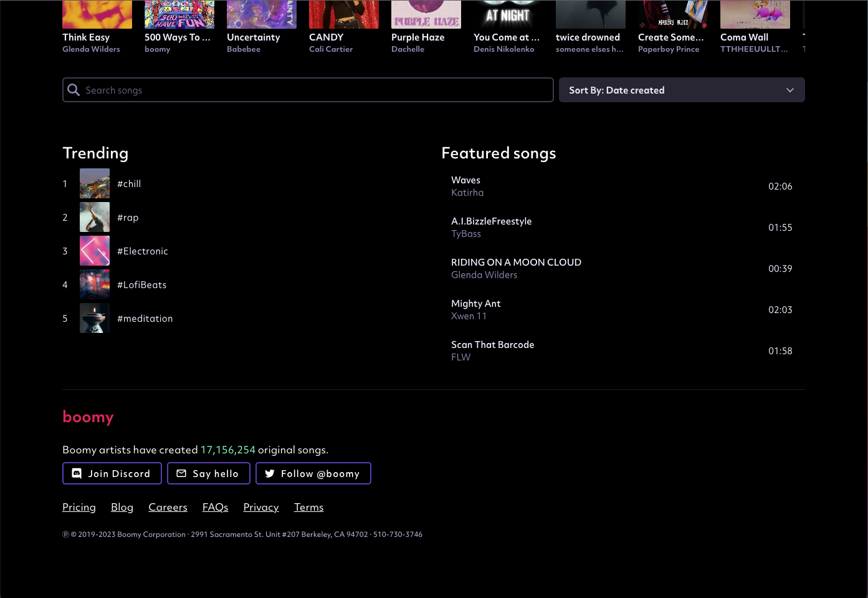
Task: Select the #meditation candle thumbnail
Action: click(x=95, y=318)
